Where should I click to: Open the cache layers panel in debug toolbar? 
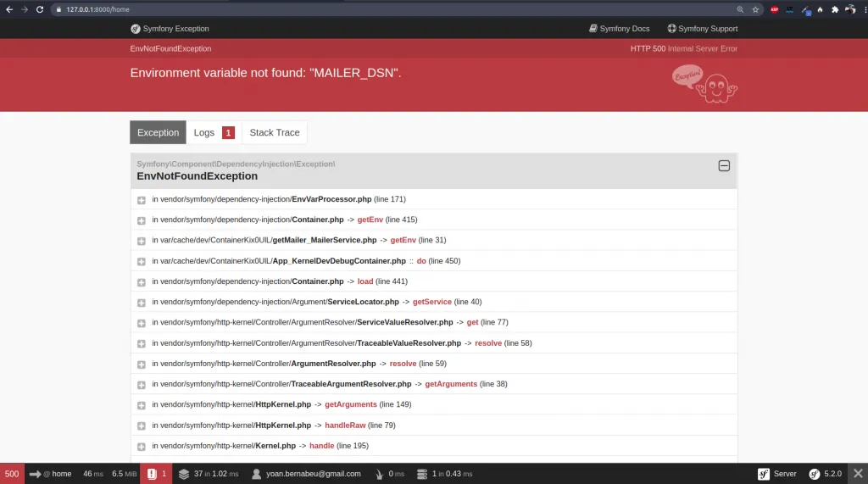tap(184, 474)
